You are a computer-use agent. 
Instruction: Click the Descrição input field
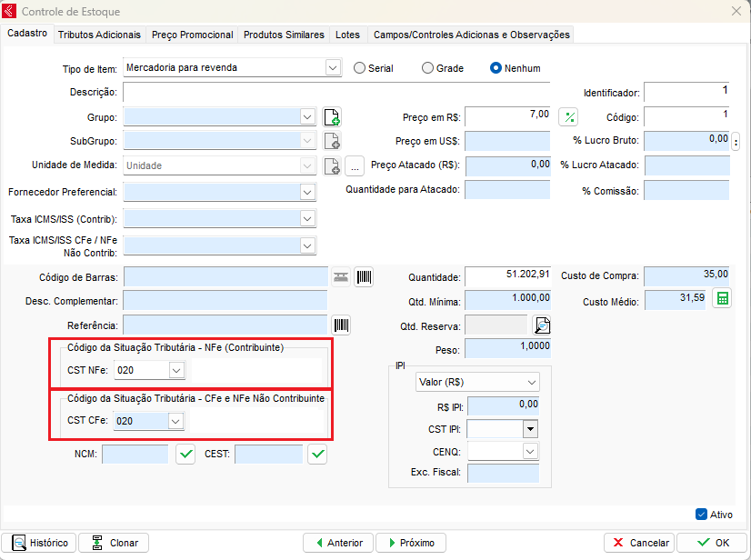pyautogui.click(x=336, y=92)
